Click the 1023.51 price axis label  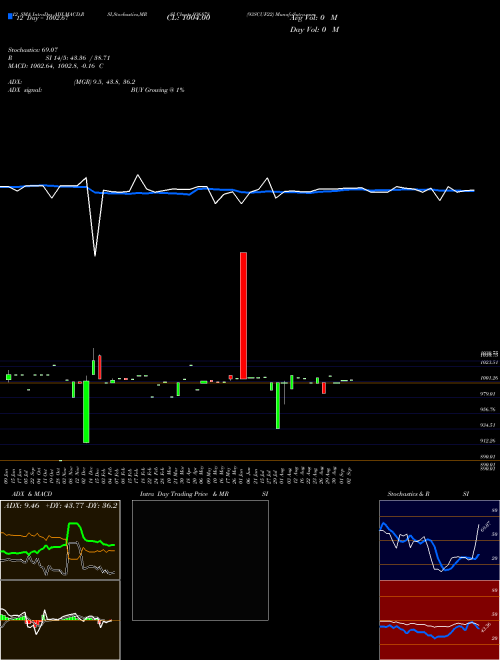click(489, 362)
